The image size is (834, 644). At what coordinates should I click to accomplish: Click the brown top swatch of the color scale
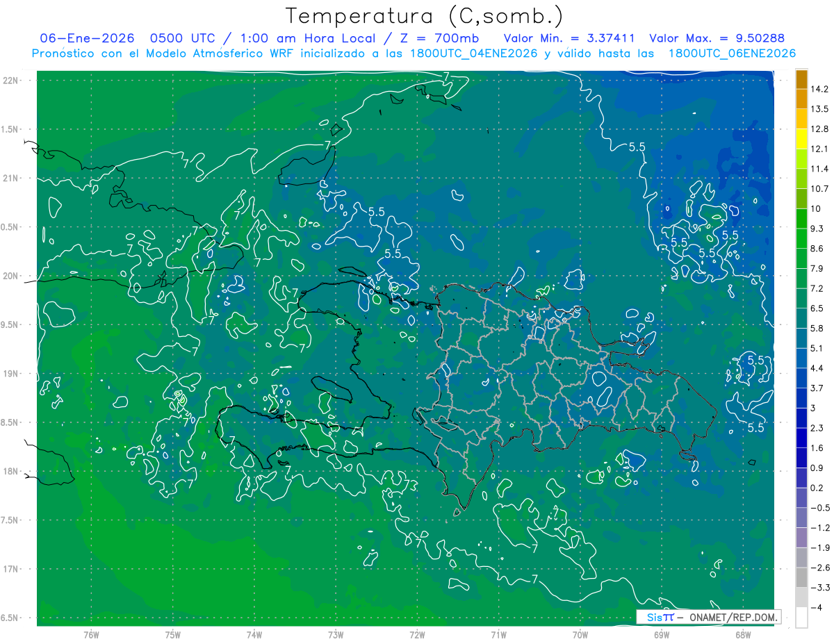(x=801, y=79)
